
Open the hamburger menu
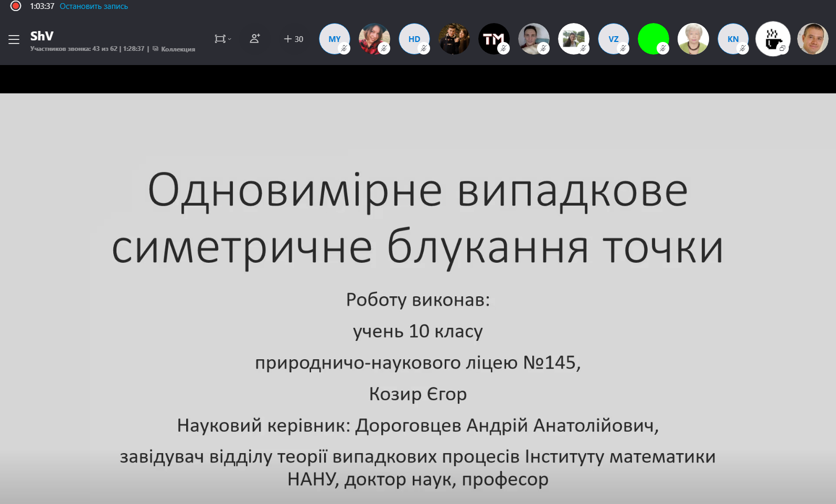[x=14, y=39]
